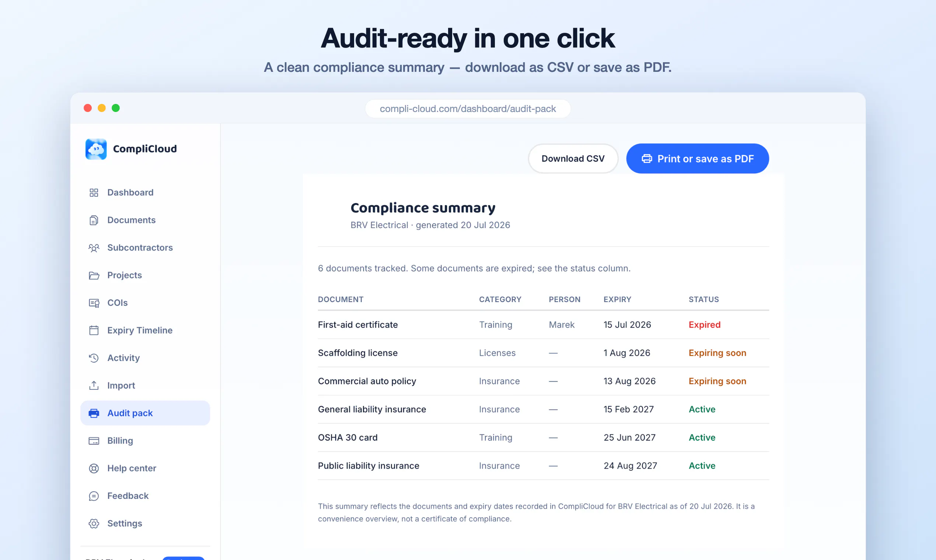The height and width of the screenshot is (560, 936).
Task: Click the 25 Jun 2027 expiry date
Action: (x=629, y=437)
